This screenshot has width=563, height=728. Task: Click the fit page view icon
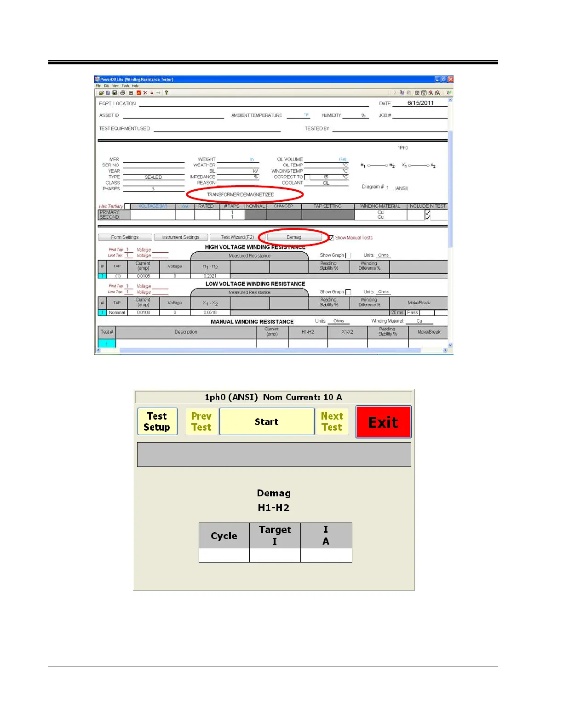tap(417, 93)
